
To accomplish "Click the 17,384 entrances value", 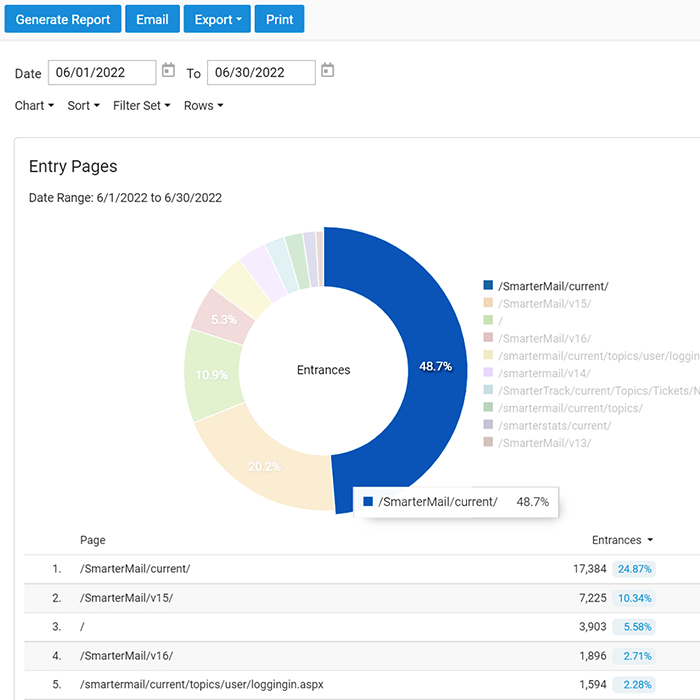I will (590, 569).
